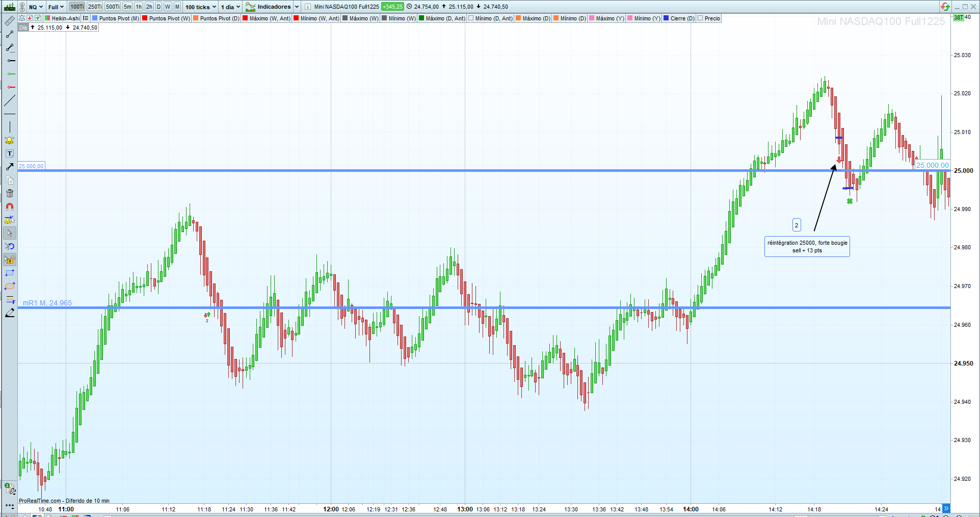Screen dimensions: 980x517
Task: Select the text annotation tool
Action: pos(10,153)
